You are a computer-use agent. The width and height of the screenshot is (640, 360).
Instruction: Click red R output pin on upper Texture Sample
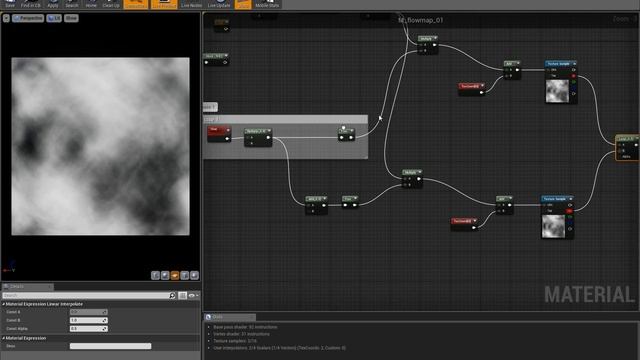click(573, 76)
